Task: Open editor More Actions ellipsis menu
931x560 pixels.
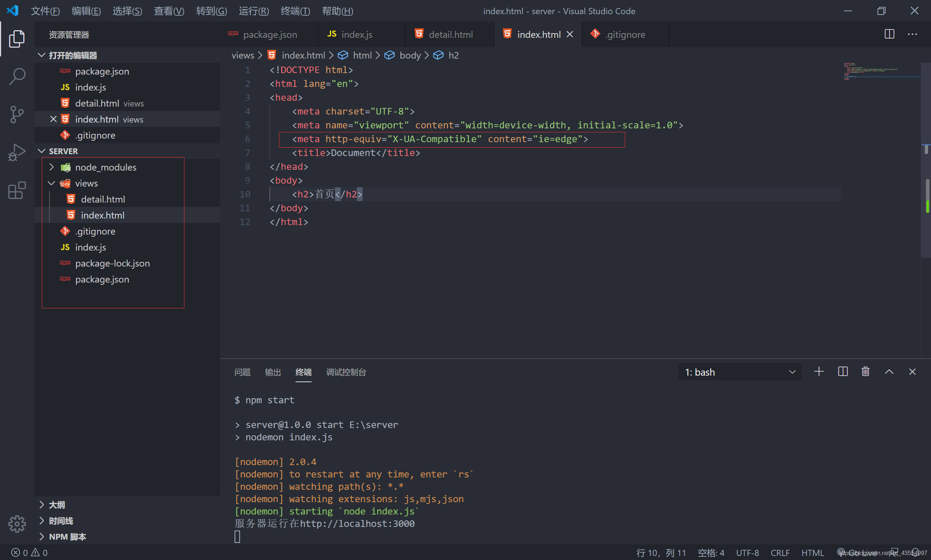Action: click(912, 34)
